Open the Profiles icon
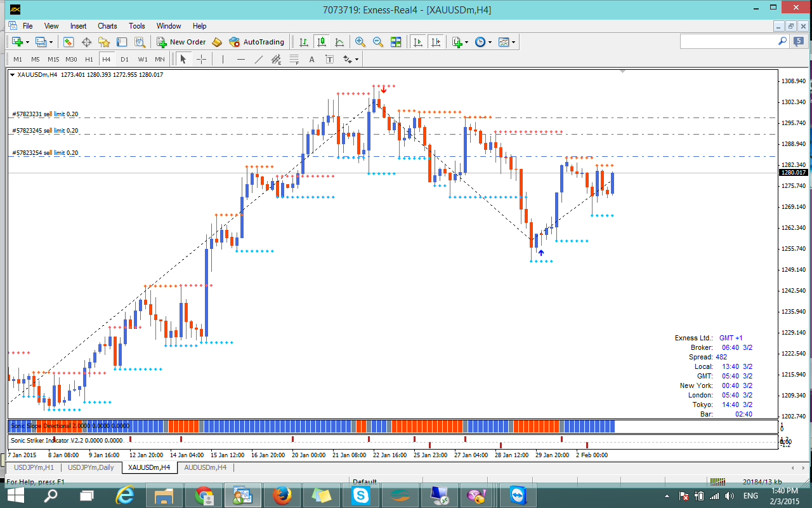812x508 pixels. [x=41, y=42]
